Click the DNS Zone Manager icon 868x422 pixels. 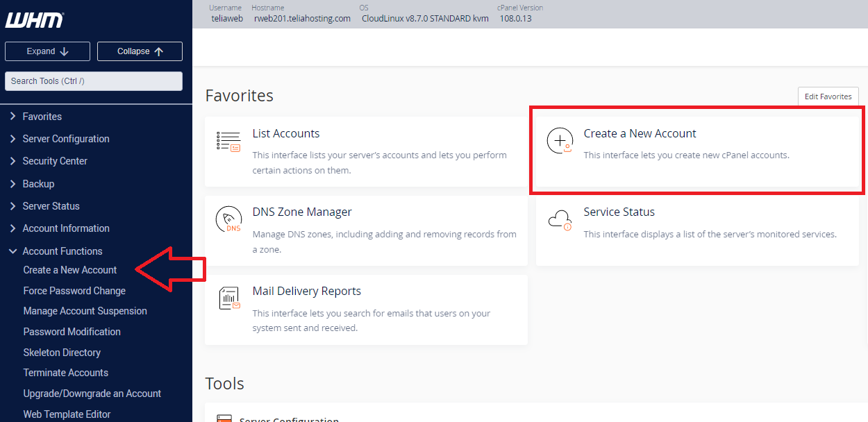228,219
